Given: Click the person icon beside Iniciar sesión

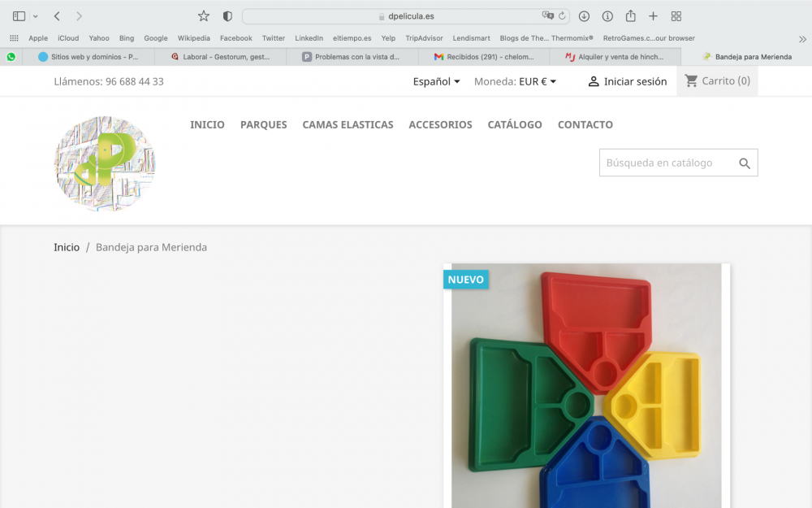Looking at the screenshot, I should pos(594,81).
